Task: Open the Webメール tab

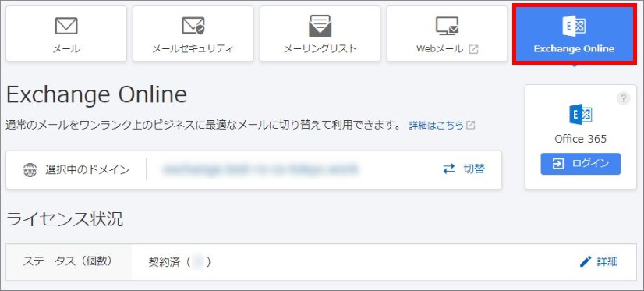Action: [447, 34]
